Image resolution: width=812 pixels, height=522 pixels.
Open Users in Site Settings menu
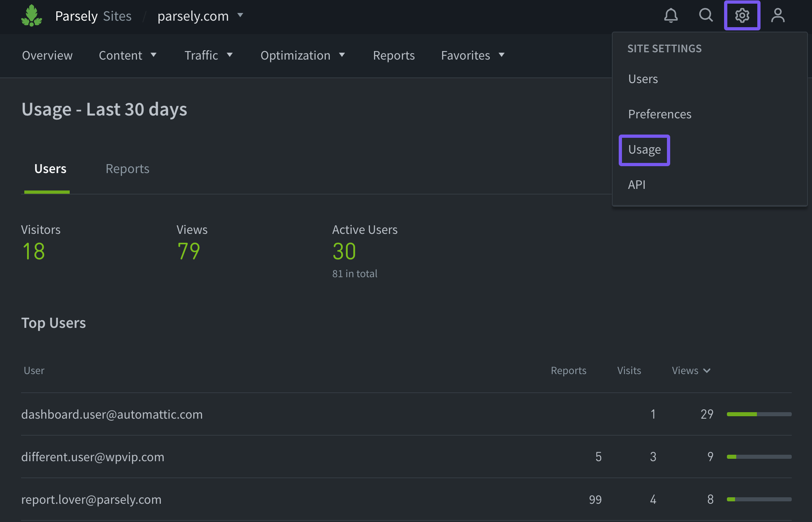[x=643, y=79]
